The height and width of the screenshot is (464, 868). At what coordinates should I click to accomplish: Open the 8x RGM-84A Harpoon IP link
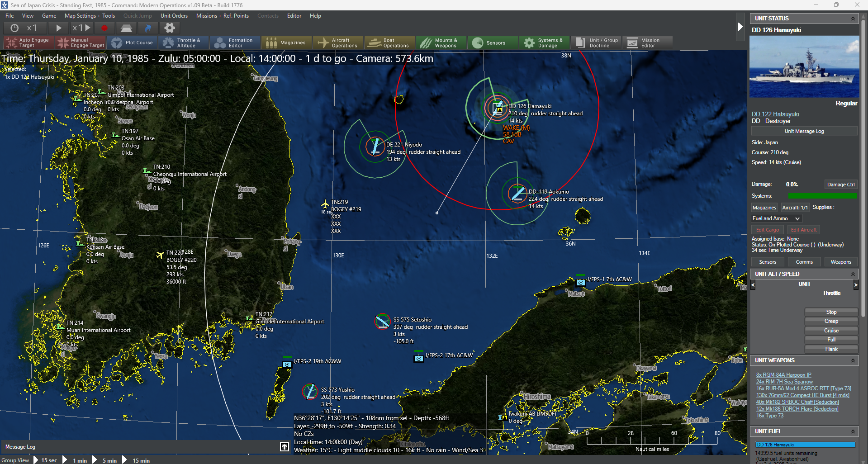pyautogui.click(x=783, y=375)
